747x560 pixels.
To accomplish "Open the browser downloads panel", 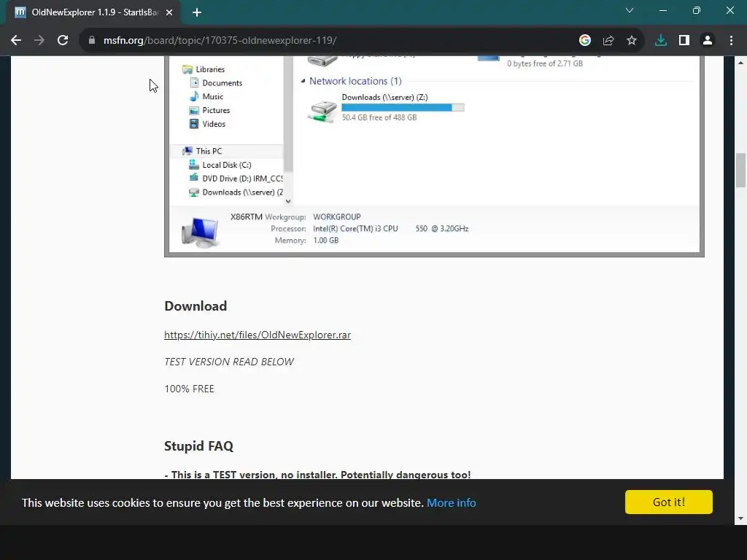I will pos(661,41).
